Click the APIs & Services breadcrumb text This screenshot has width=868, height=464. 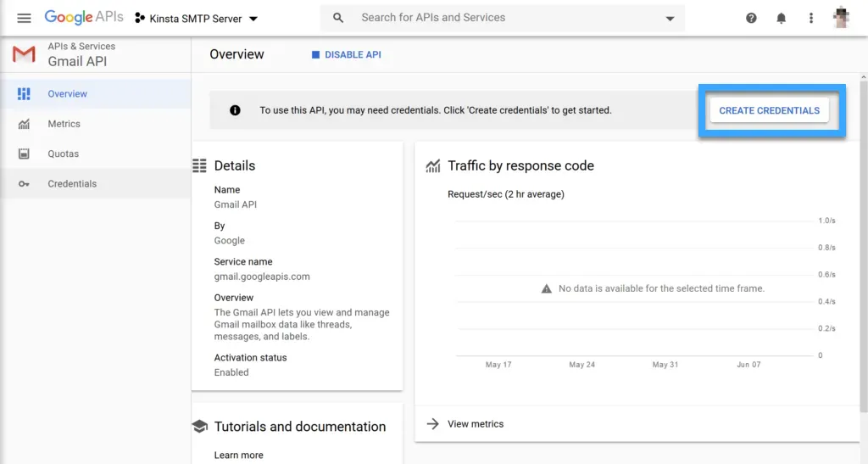click(x=81, y=47)
